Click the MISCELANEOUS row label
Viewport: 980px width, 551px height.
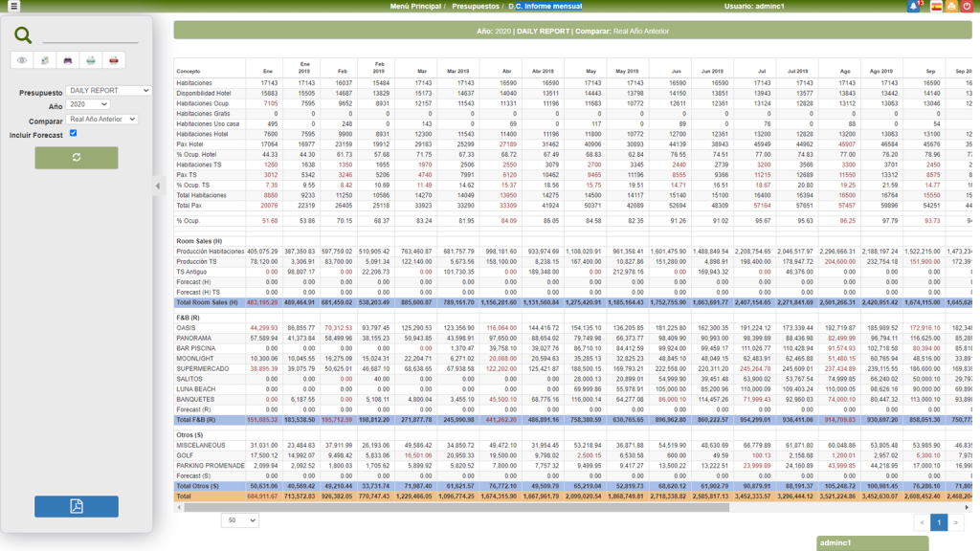(x=201, y=446)
